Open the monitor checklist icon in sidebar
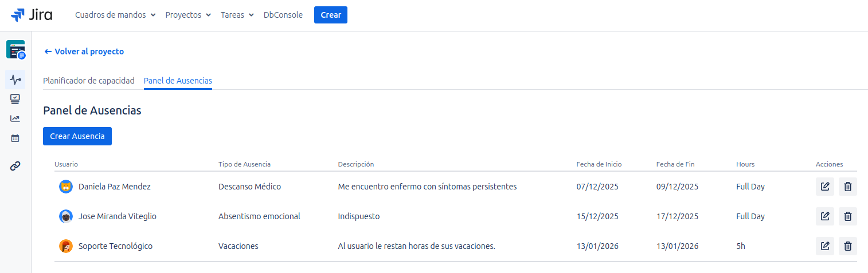This screenshot has width=868, height=273. (15, 99)
